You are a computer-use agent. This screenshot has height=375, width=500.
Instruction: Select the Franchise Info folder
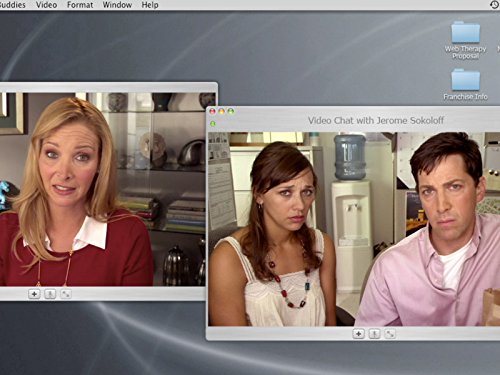[x=465, y=84]
